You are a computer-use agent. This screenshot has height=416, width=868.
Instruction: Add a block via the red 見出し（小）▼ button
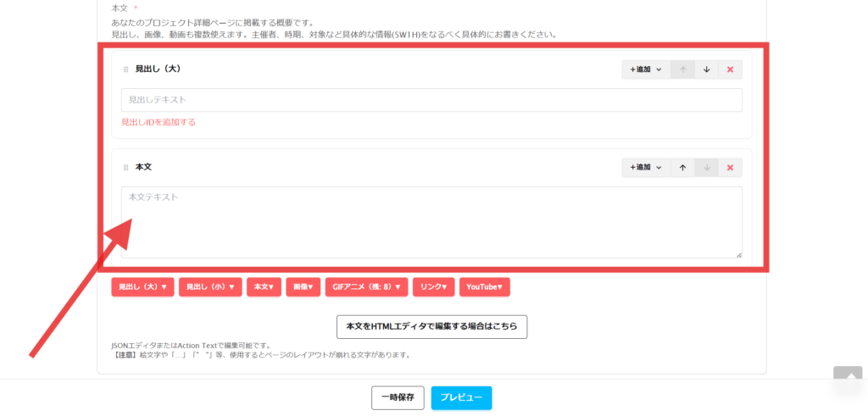pyautogui.click(x=210, y=287)
